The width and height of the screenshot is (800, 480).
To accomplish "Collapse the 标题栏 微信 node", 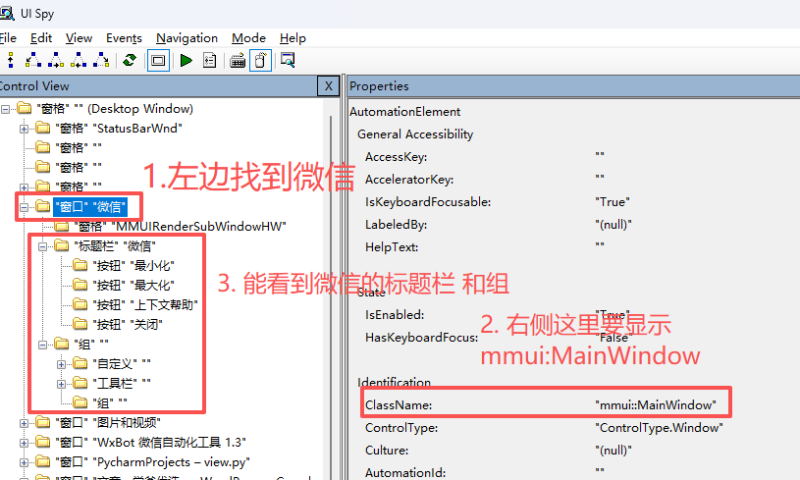I will click(x=43, y=246).
